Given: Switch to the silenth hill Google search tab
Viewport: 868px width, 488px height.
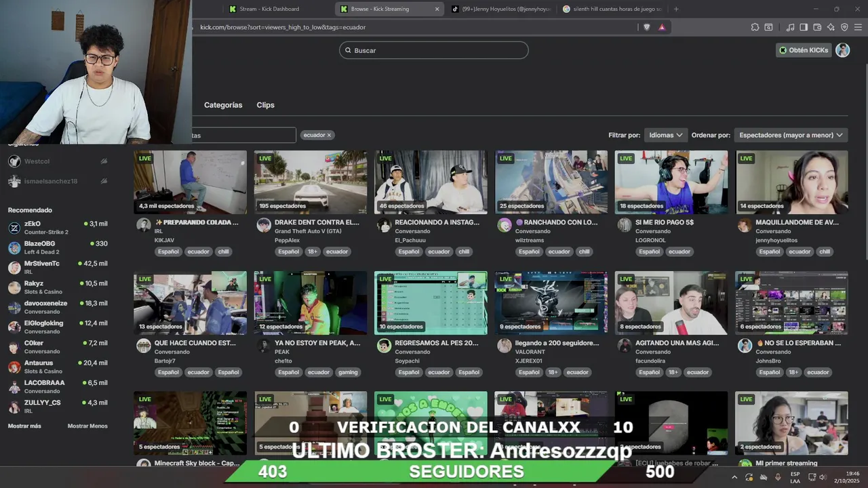Looking at the screenshot, I should [x=612, y=9].
